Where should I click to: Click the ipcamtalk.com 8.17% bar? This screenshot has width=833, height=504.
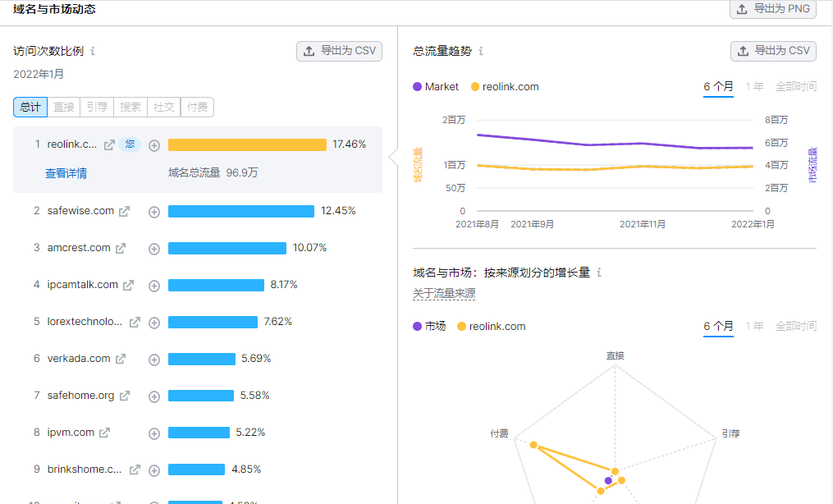pyautogui.click(x=216, y=285)
